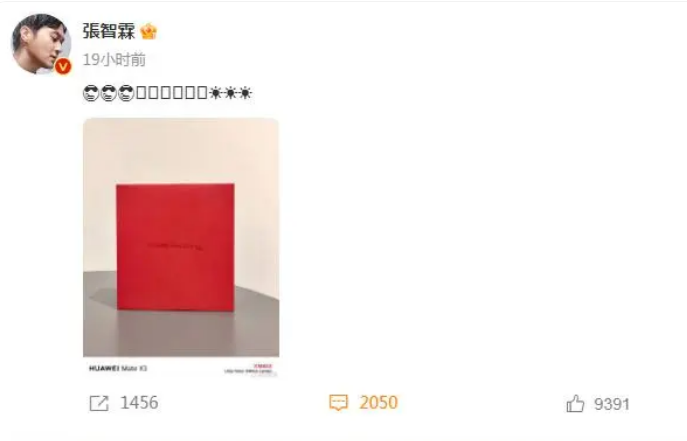Click the HUAWEI Mate watermark caption
The image size is (687, 441).
point(118,368)
